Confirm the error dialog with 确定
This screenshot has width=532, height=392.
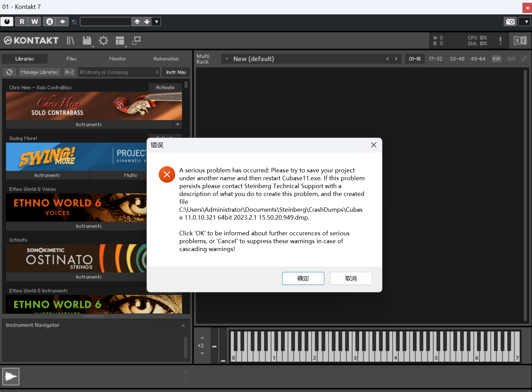pyautogui.click(x=303, y=278)
